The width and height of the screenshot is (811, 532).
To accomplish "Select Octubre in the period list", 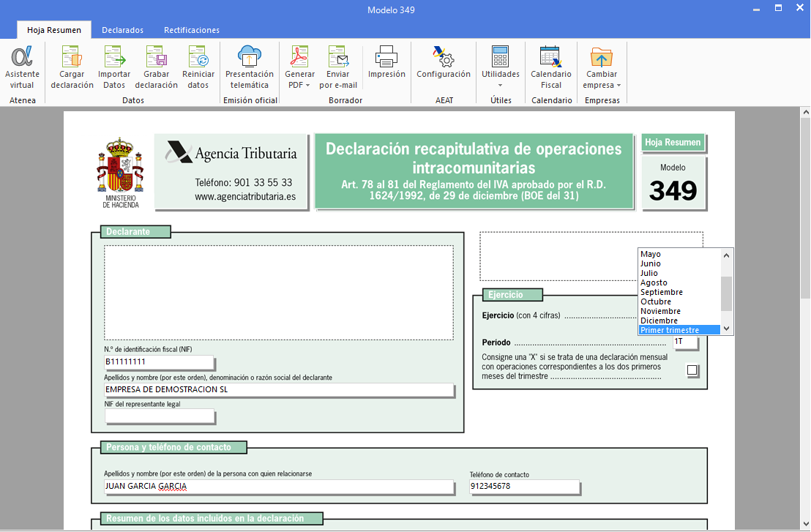I will pos(680,301).
